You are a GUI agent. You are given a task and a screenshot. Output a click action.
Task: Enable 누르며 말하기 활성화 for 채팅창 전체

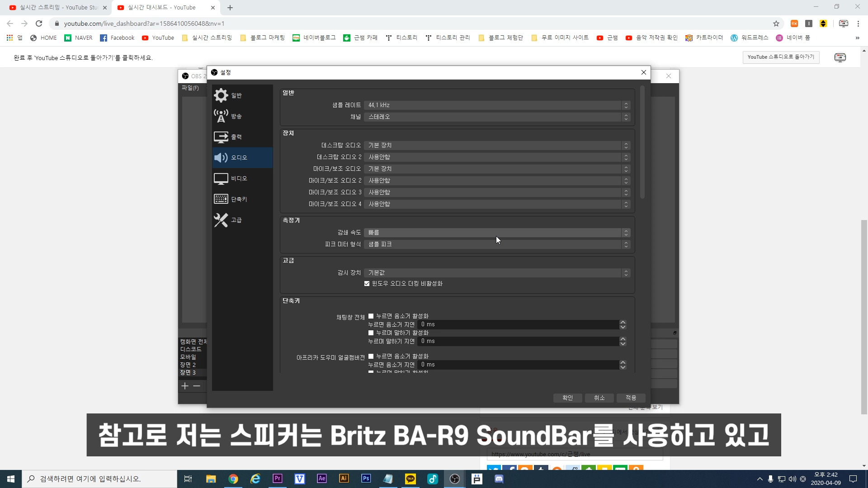point(371,333)
